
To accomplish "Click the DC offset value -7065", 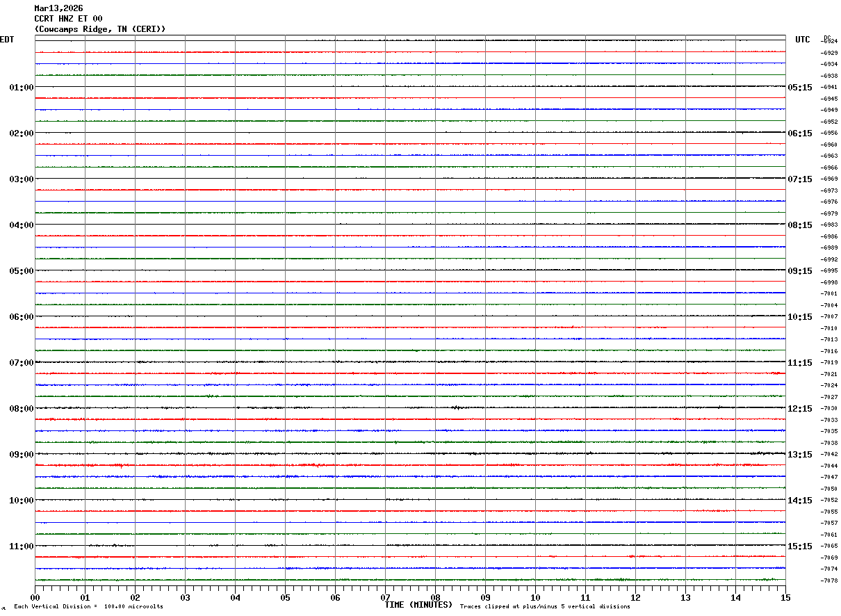I will click(x=829, y=546).
